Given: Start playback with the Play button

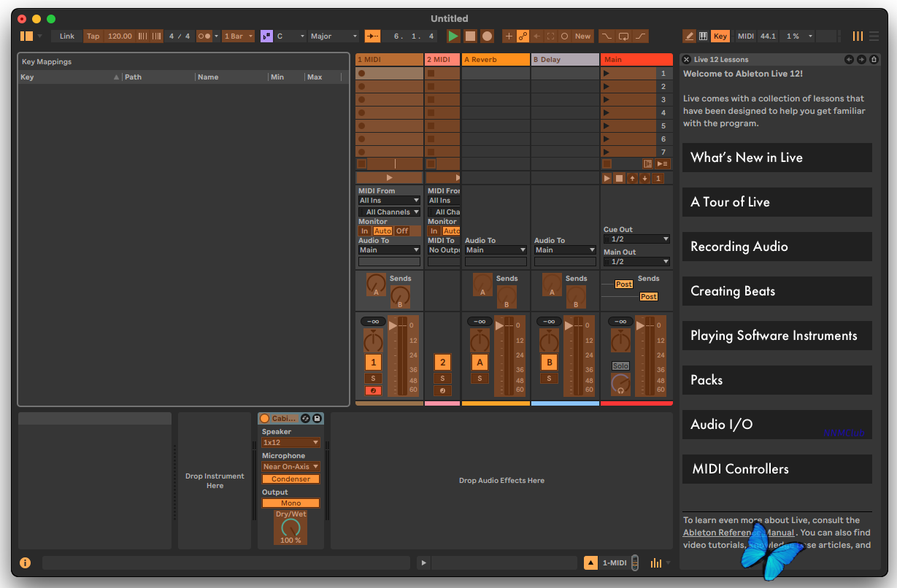Looking at the screenshot, I should click(453, 36).
